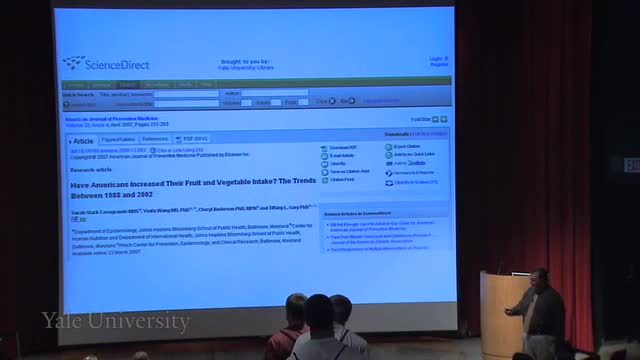
Task: Click the Clear search button icon
Action: [x=332, y=101]
